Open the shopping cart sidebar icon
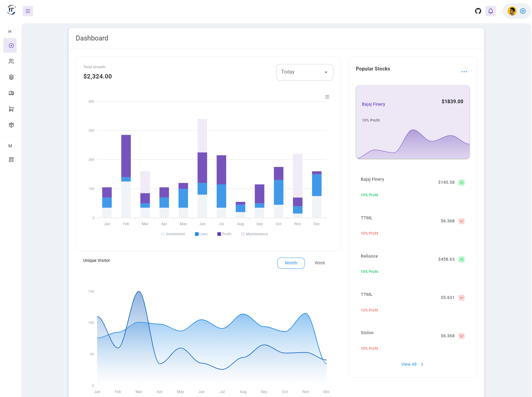The width and height of the screenshot is (532, 397). [11, 109]
